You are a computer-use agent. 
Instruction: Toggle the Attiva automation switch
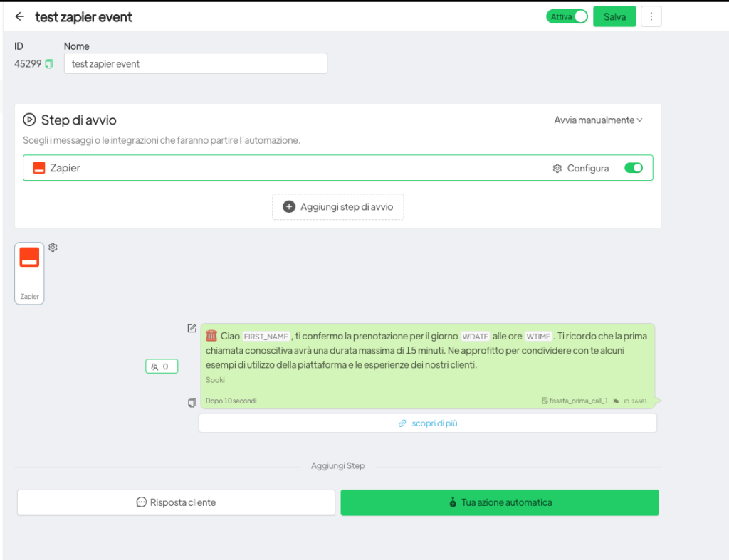[567, 16]
